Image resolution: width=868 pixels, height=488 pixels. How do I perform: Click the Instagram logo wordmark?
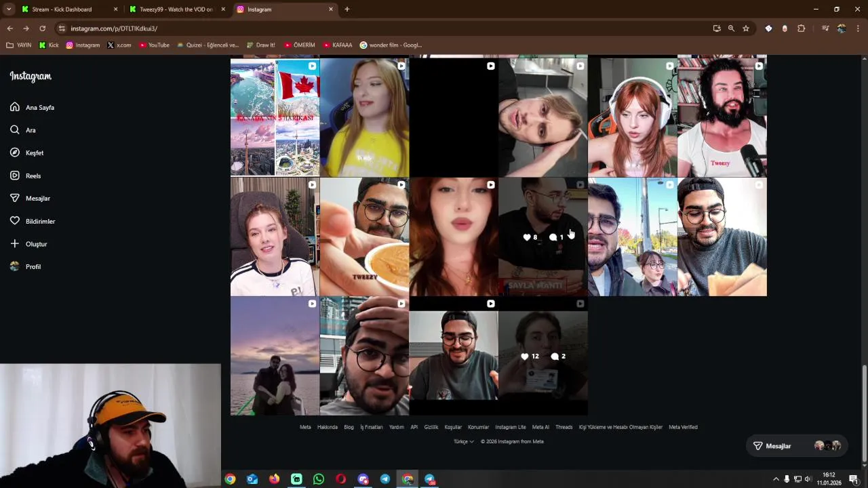pyautogui.click(x=31, y=76)
